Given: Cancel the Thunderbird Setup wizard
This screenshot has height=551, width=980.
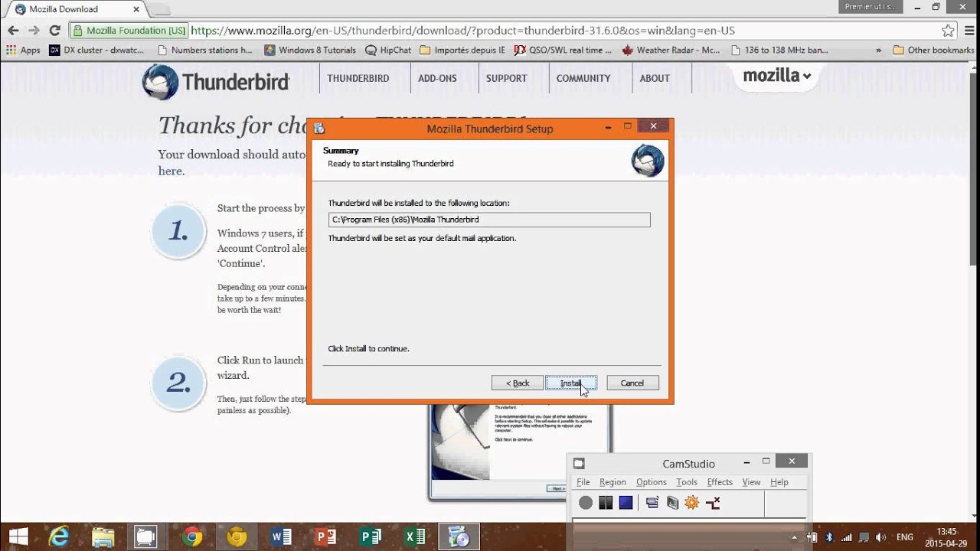Looking at the screenshot, I should coord(632,383).
